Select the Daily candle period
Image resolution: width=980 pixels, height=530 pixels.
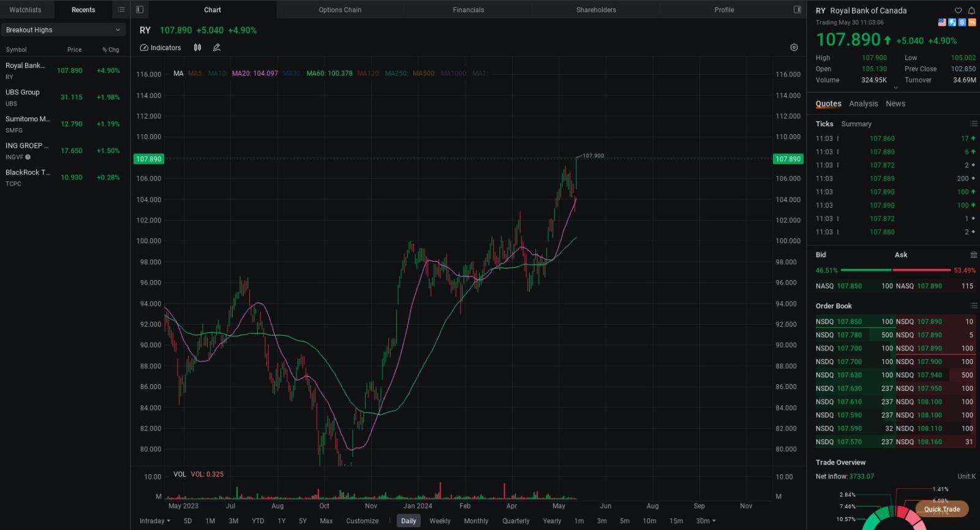pos(409,521)
